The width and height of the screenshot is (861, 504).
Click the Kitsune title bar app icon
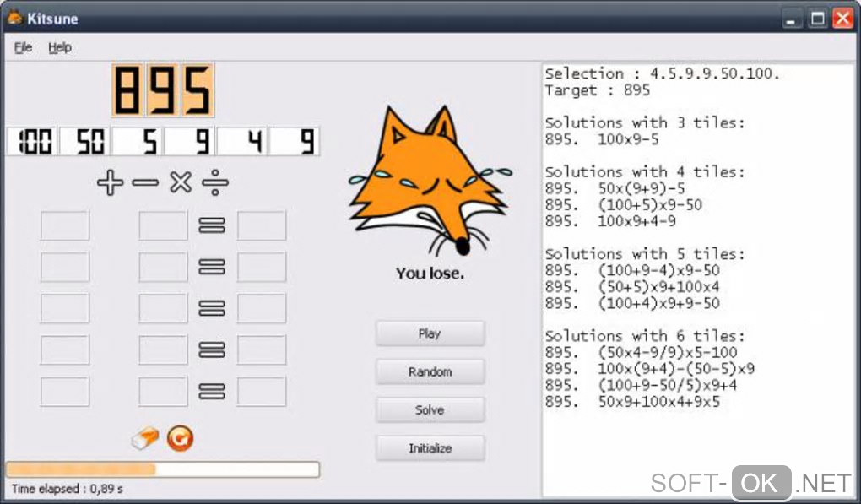tap(15, 18)
